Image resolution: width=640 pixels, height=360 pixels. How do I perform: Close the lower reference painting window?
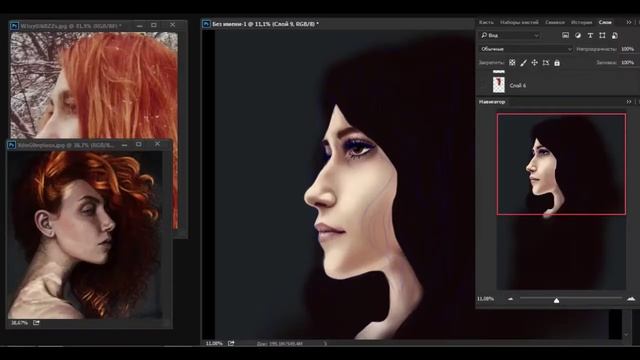[x=158, y=144]
